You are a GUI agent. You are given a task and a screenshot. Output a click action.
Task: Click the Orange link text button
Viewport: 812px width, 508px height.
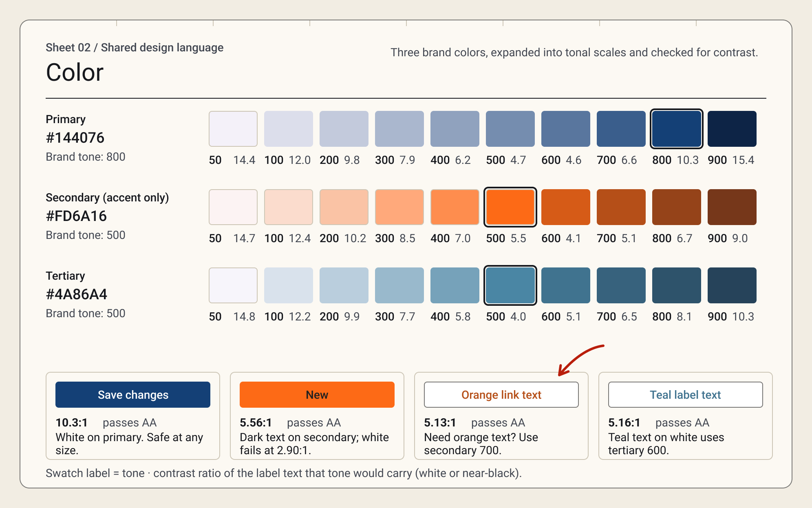501,395
